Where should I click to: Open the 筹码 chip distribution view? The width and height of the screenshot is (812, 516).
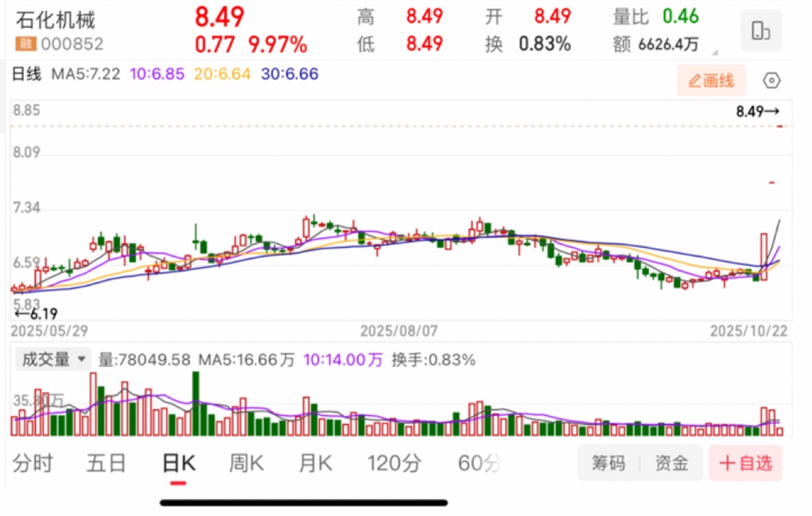pyautogui.click(x=608, y=464)
